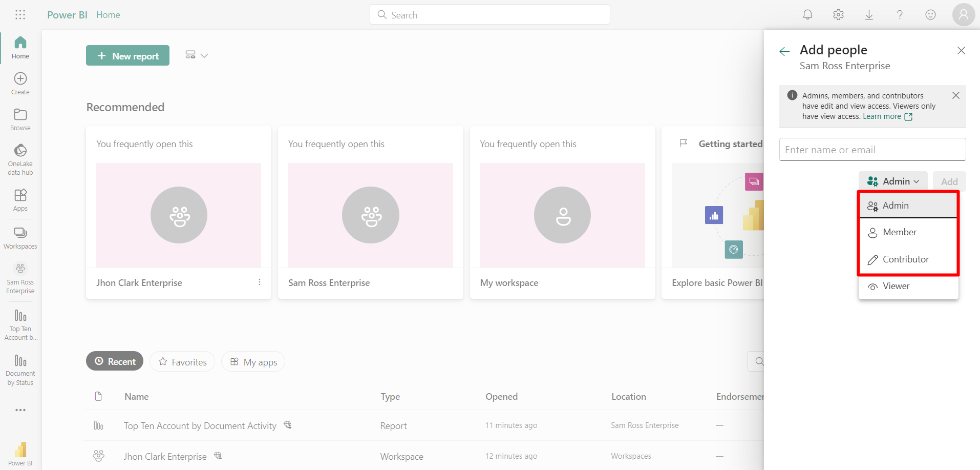Screen dimensions: 980x470
Task: Close the Add people panel
Action: (961, 50)
